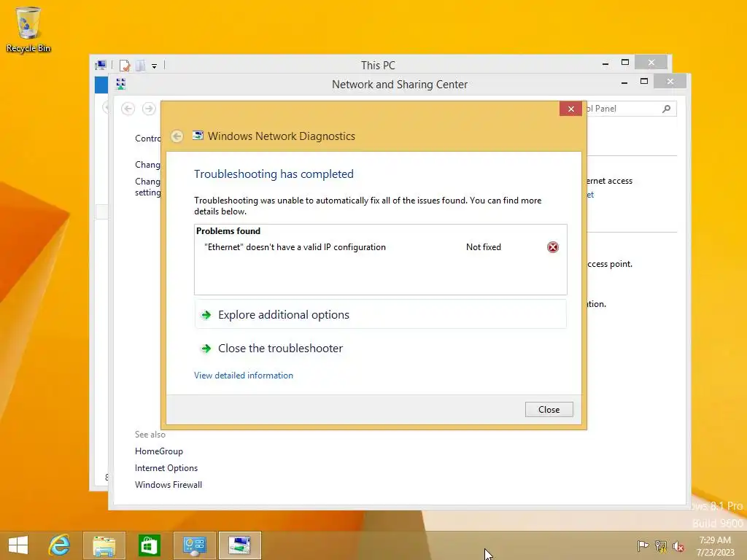The image size is (747, 560).
Task: Click the Back arrow in Network and Sharing Center
Action: [x=128, y=109]
